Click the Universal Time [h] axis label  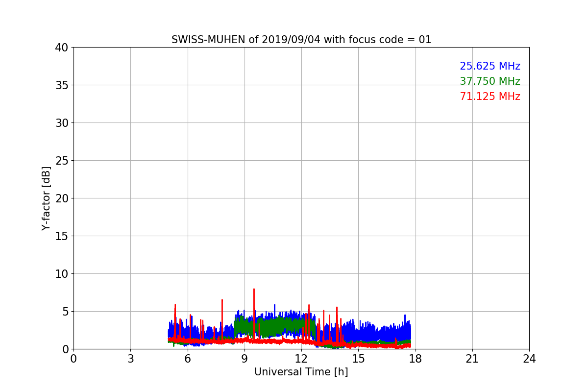(x=301, y=372)
